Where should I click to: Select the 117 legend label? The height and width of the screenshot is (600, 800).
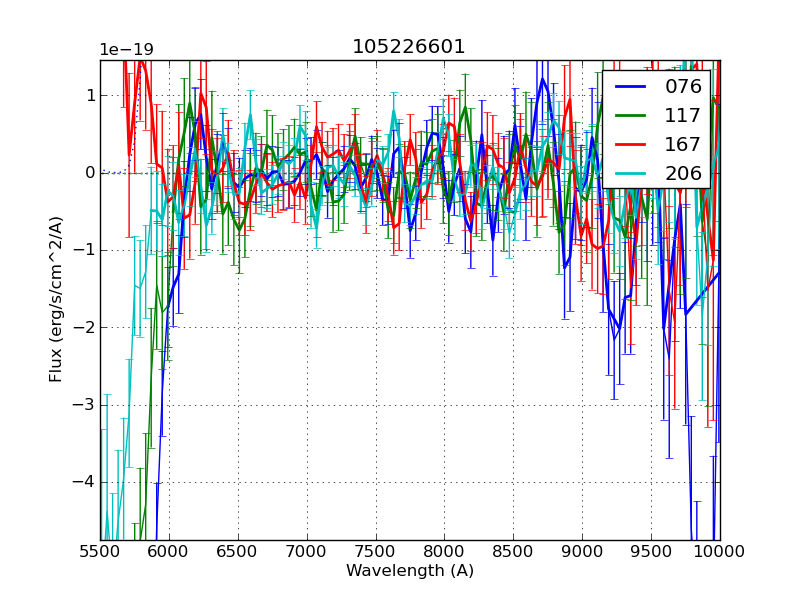click(683, 116)
